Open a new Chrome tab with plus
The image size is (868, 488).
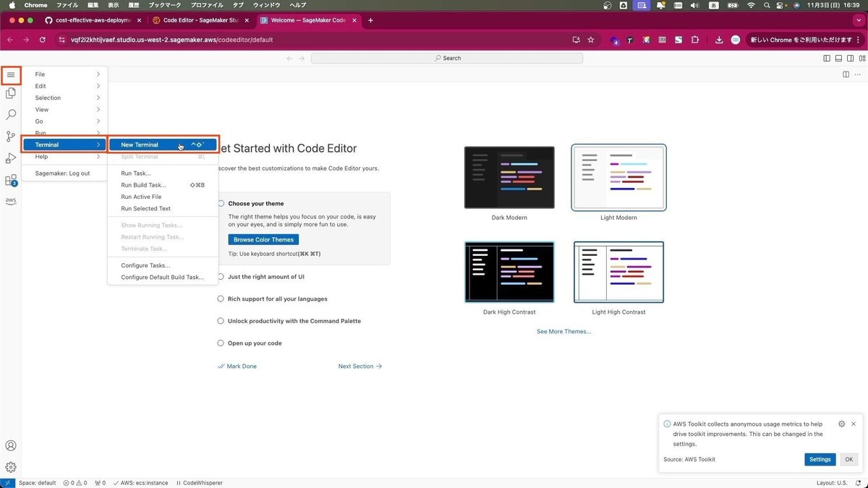370,20
